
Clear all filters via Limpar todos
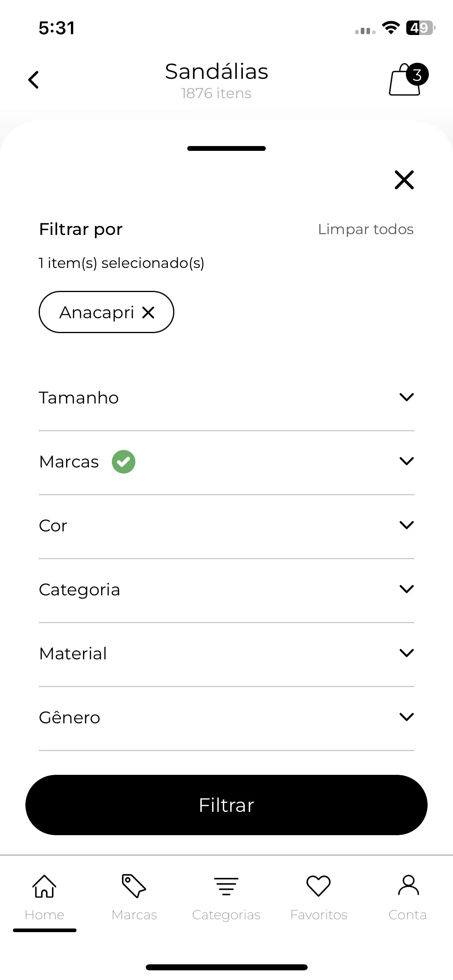click(x=366, y=229)
